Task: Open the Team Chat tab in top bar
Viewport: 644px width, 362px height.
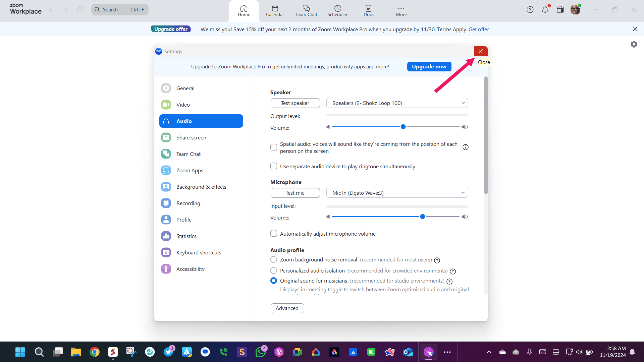Action: click(306, 11)
